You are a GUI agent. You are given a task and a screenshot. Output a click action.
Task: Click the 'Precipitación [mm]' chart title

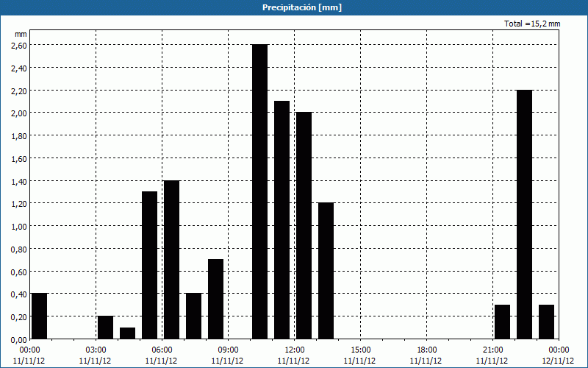(x=302, y=7)
